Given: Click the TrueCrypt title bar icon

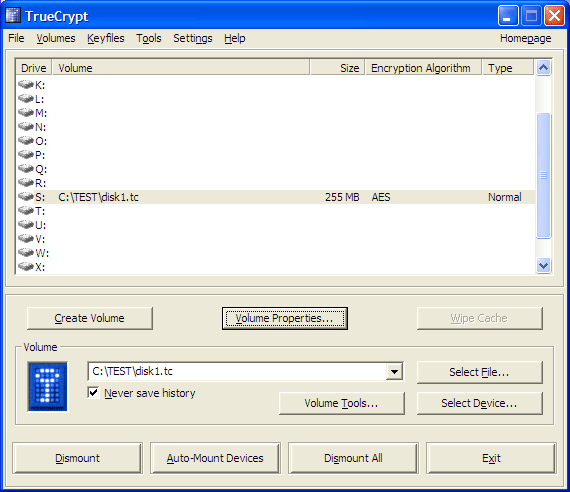Looking at the screenshot, I should click(x=13, y=16).
